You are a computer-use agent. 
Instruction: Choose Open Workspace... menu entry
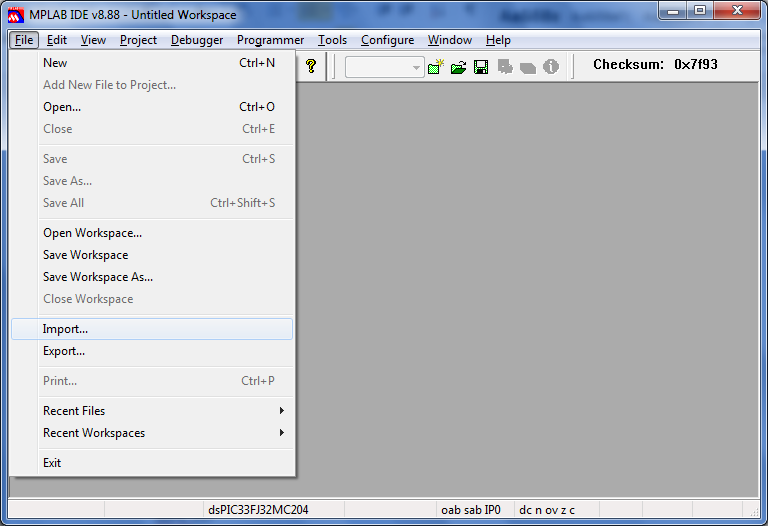[x=152, y=233]
